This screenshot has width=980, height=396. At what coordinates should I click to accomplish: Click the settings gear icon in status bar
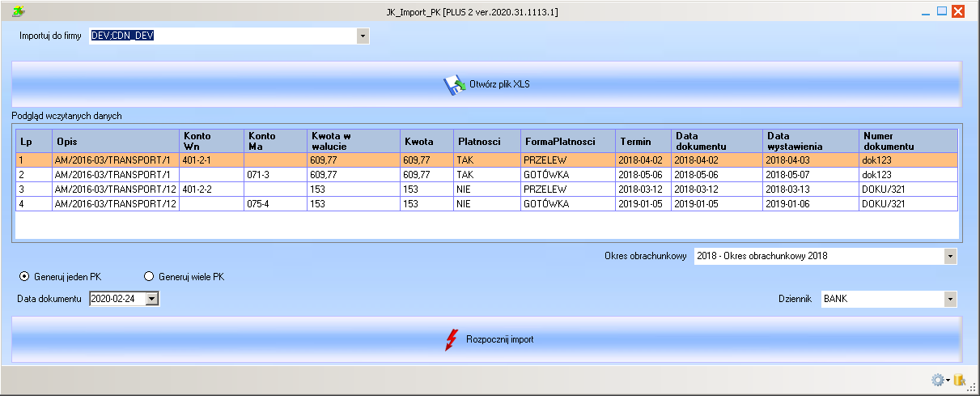[x=937, y=380]
